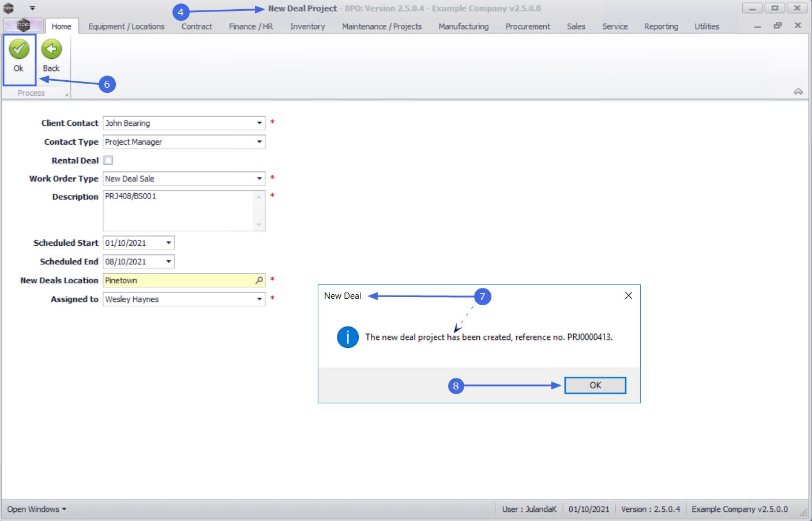Click the lookup magnifier in New Deals Location
The width and height of the screenshot is (812, 521).
pos(259,280)
